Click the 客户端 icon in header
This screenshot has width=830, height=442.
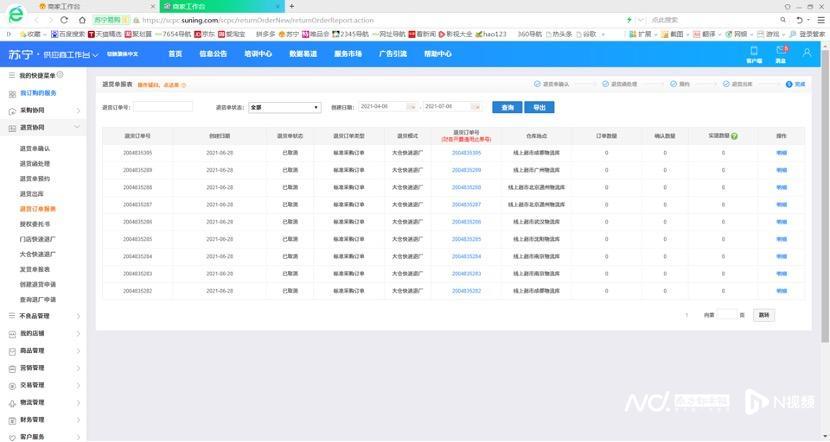click(x=753, y=53)
